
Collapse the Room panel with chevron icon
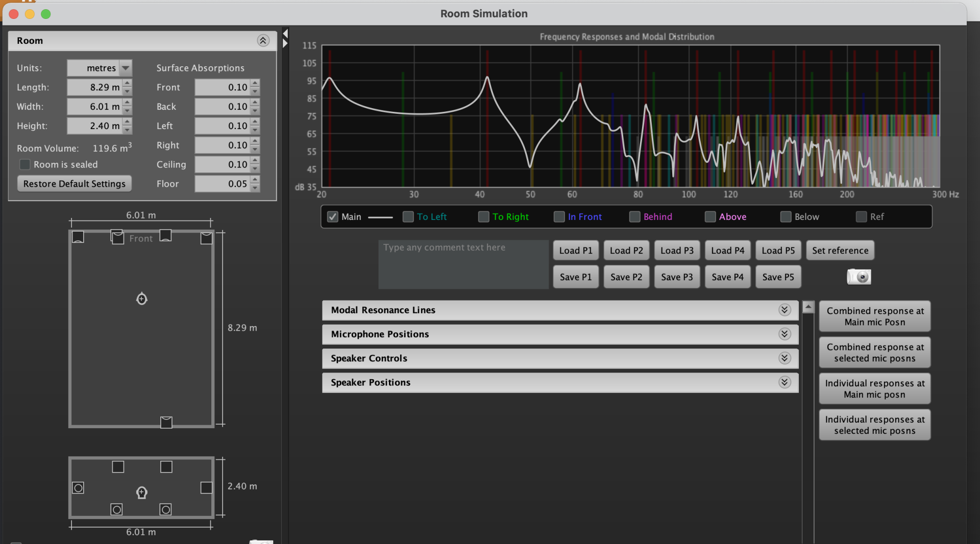pyautogui.click(x=263, y=41)
